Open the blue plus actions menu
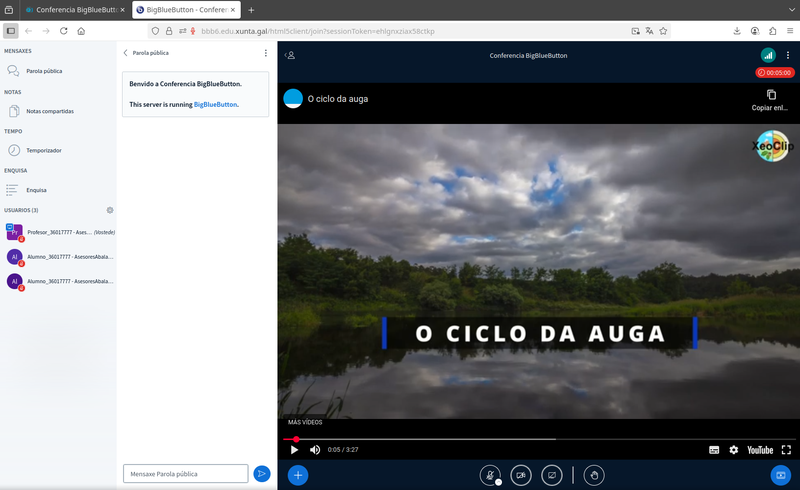 pos(298,475)
